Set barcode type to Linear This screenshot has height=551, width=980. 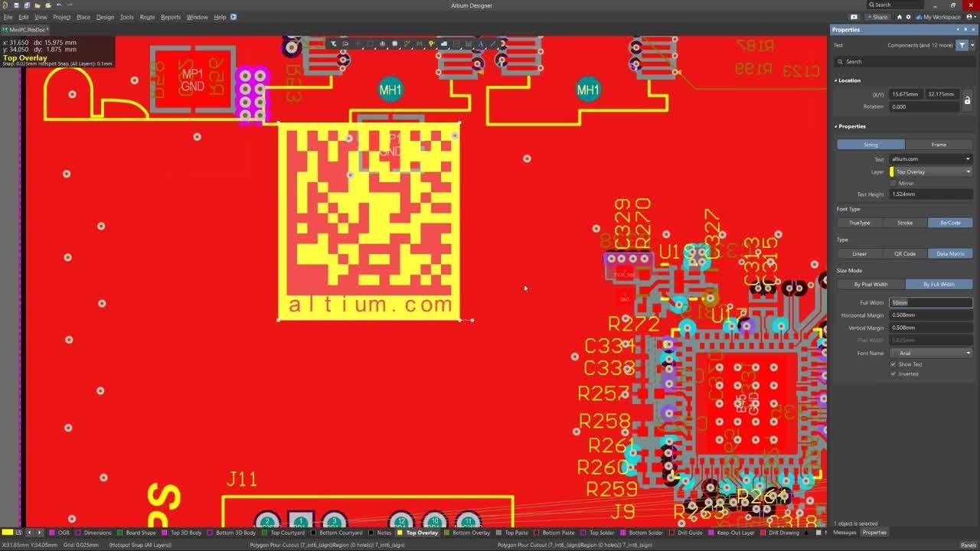point(859,253)
